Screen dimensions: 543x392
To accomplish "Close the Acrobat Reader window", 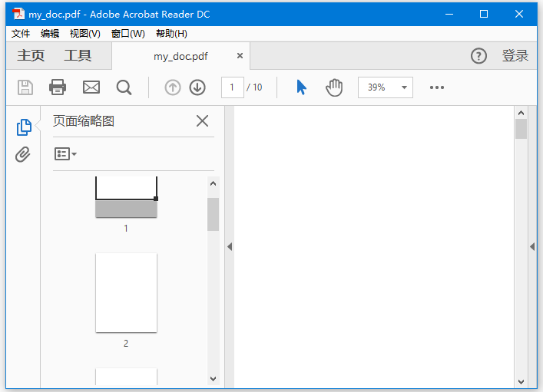I will (x=518, y=14).
